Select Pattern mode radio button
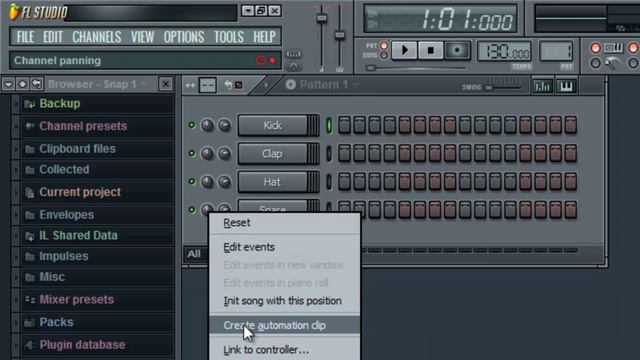This screenshot has width=640, height=360. 384,46
